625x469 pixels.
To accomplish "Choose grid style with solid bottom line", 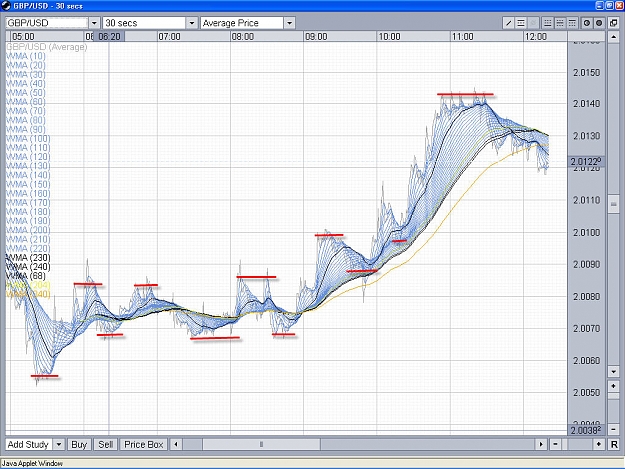I will coord(548,23).
